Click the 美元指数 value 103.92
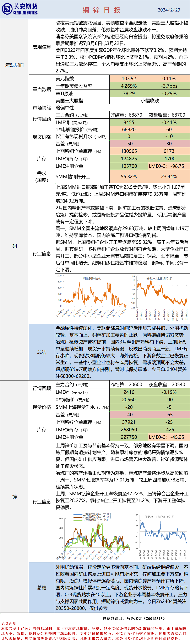 (129, 78)
